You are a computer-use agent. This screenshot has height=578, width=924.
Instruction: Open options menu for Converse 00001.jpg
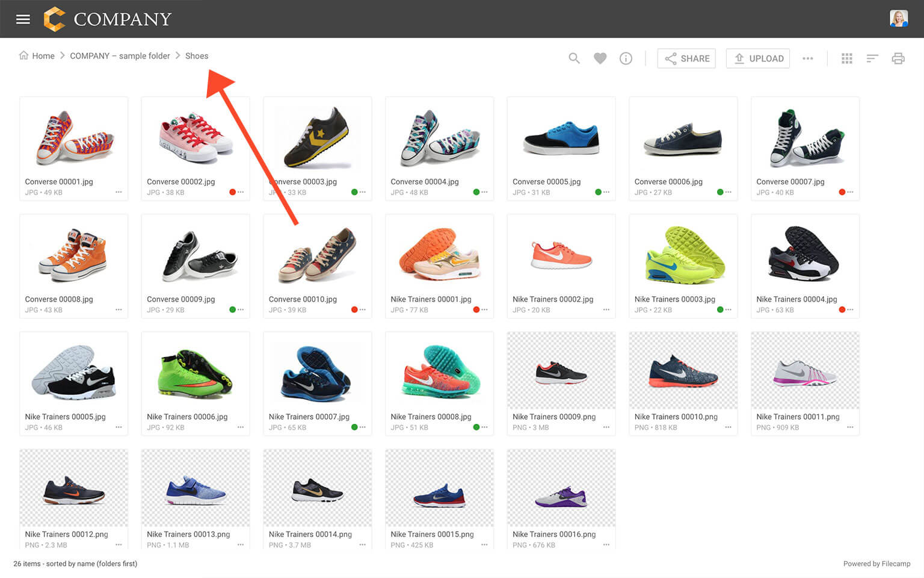pyautogui.click(x=119, y=192)
